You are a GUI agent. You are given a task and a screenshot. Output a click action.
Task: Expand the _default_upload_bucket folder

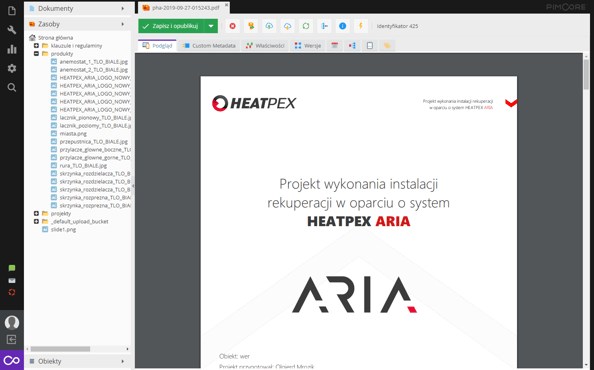[x=36, y=221]
